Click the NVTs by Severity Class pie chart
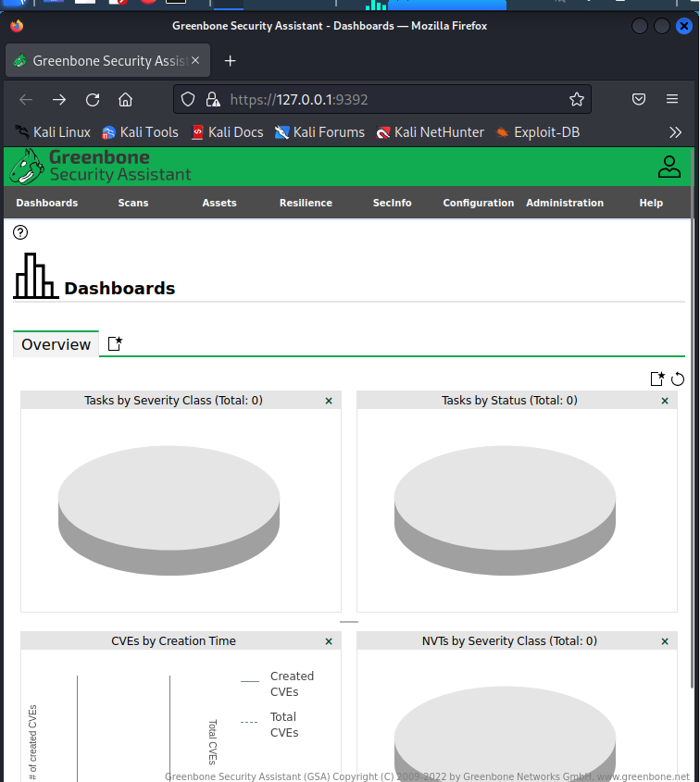The image size is (700, 782). [505, 733]
